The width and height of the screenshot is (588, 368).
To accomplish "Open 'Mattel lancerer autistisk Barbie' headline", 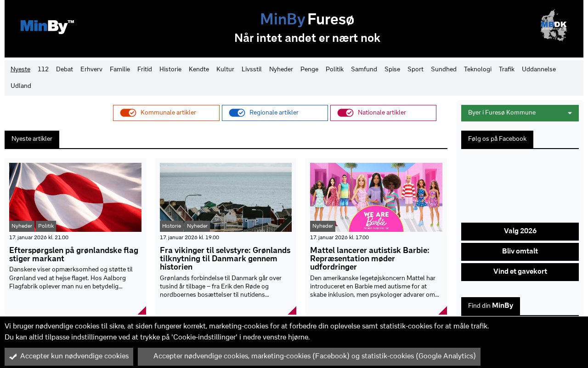I will 370,259.
